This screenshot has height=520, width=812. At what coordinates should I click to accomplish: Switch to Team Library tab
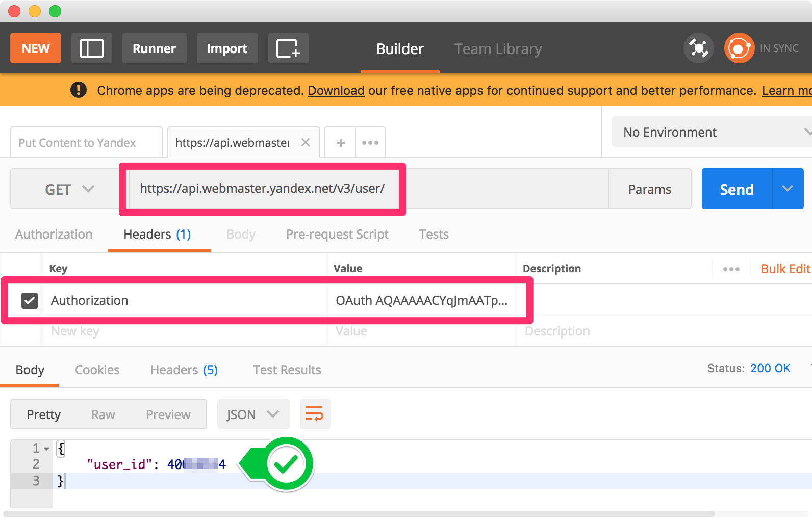tap(498, 49)
